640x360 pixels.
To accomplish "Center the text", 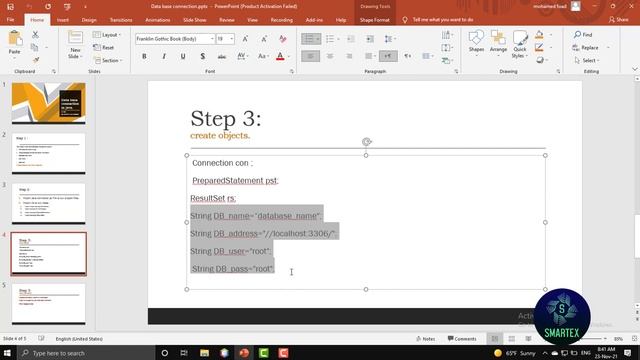I will tap(330, 56).
